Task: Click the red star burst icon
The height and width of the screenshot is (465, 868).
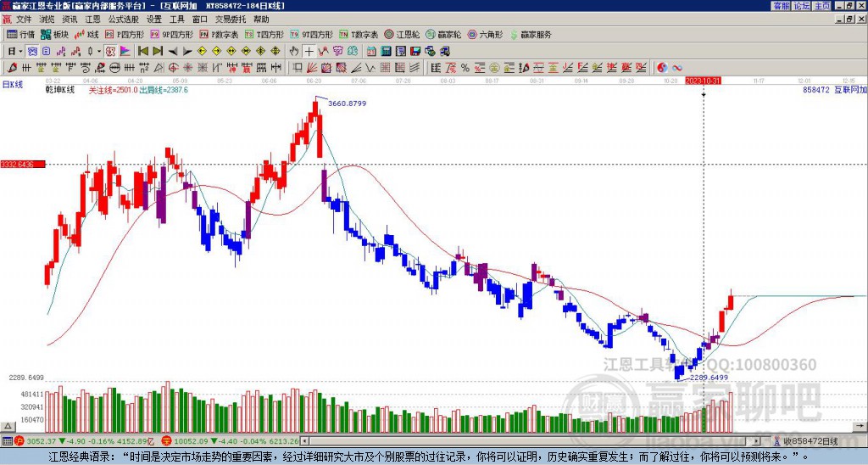Action: [187, 68]
